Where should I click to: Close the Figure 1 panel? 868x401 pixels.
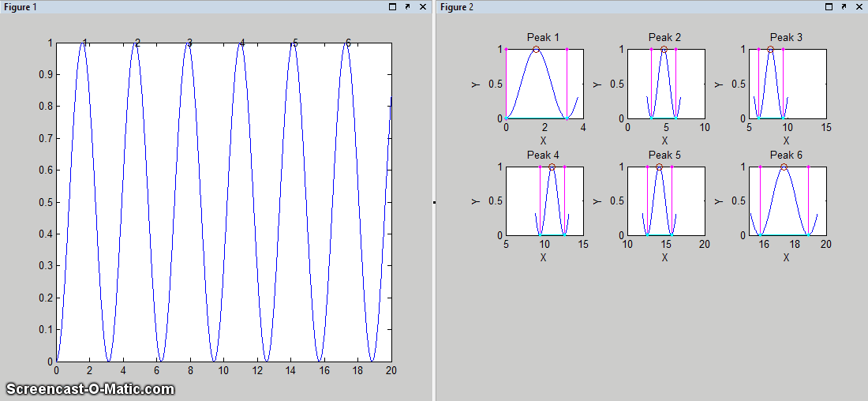(423, 6)
